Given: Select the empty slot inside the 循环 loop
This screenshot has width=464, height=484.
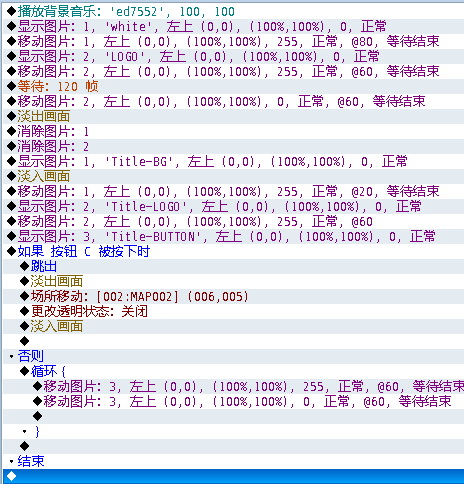Looking at the screenshot, I should (233, 417).
